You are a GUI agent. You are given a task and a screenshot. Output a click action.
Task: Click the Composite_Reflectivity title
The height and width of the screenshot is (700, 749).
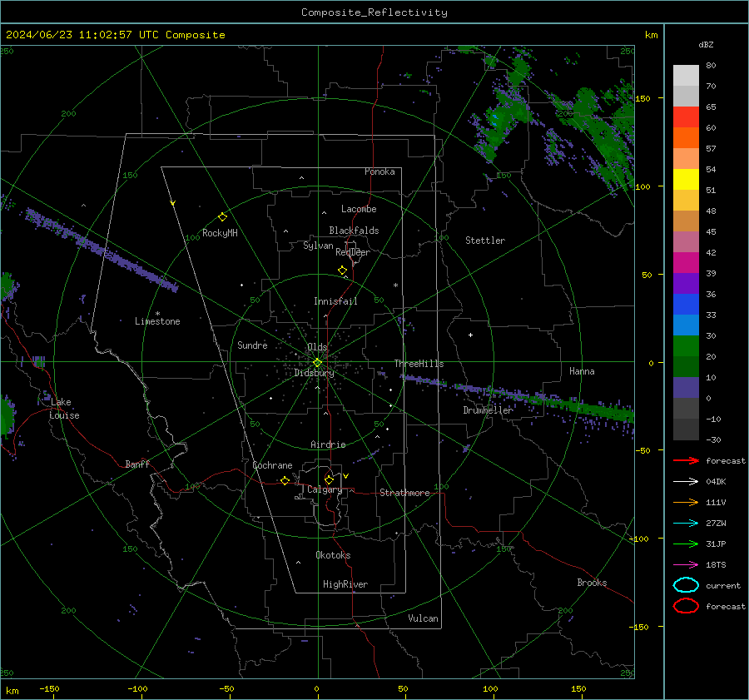(x=374, y=12)
